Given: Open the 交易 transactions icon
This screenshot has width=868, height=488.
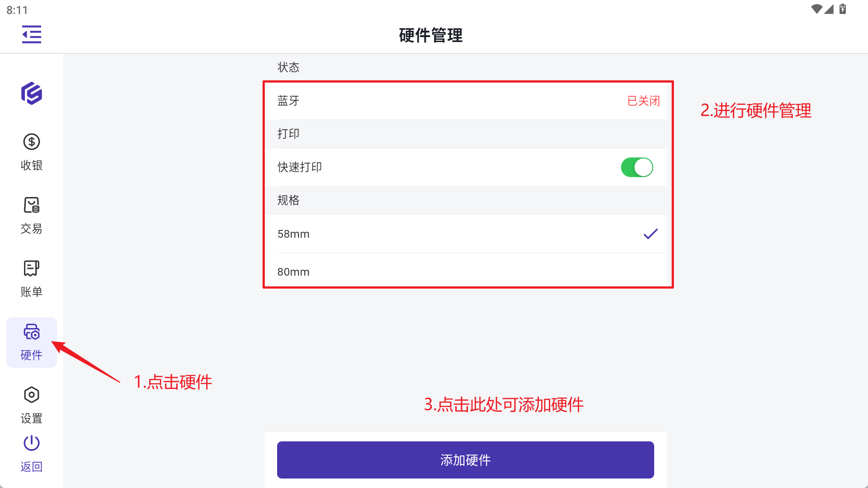Looking at the screenshot, I should coord(32,205).
